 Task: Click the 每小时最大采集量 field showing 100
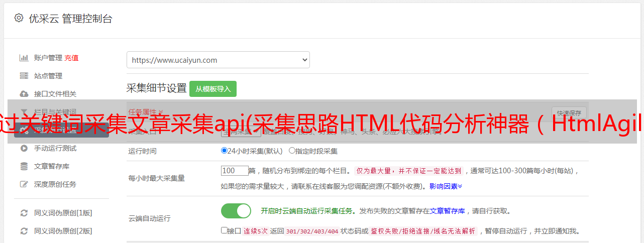[x=235, y=171]
